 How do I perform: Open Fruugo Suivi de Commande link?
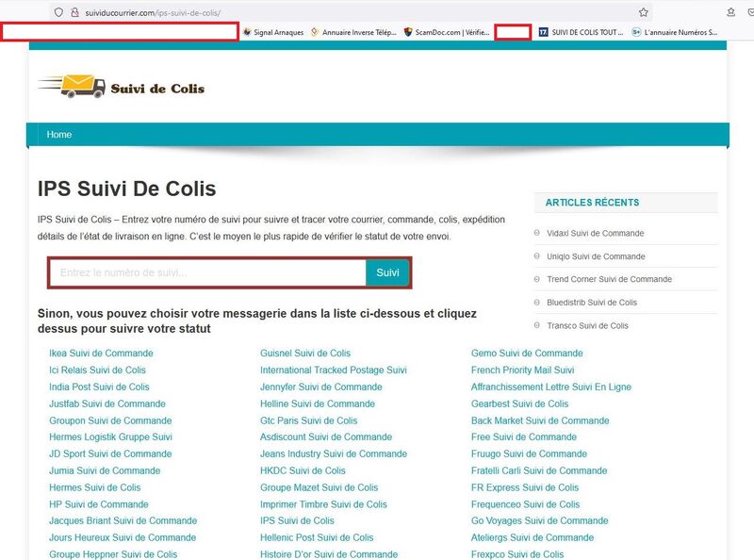[529, 453]
